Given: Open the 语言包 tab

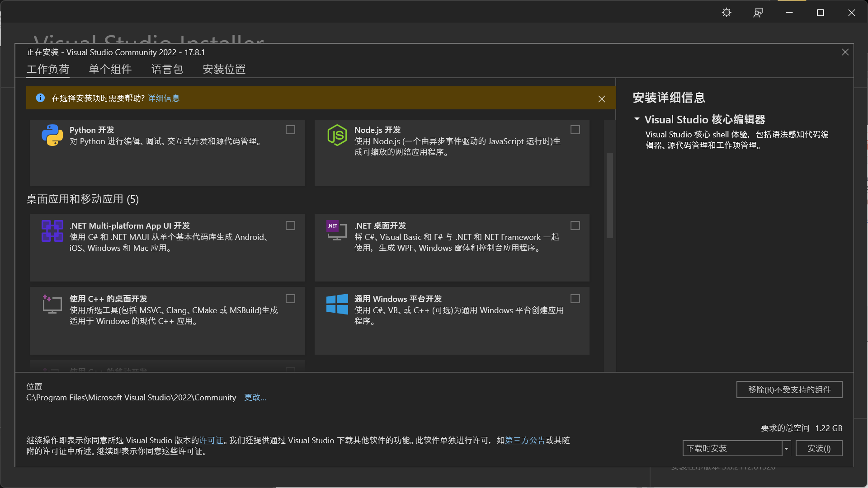Looking at the screenshot, I should [x=167, y=70].
